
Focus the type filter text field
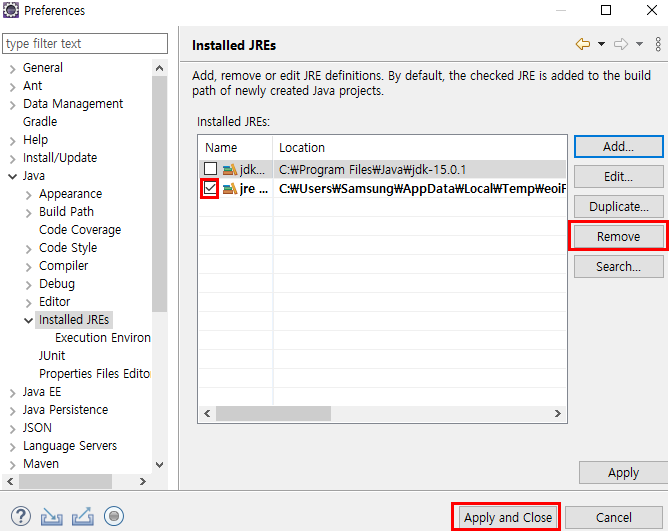point(85,44)
